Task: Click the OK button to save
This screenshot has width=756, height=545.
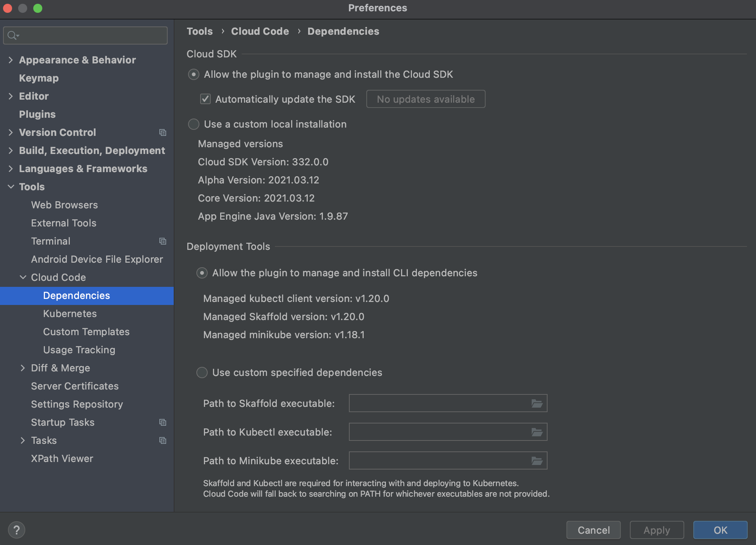Action: [x=719, y=529]
